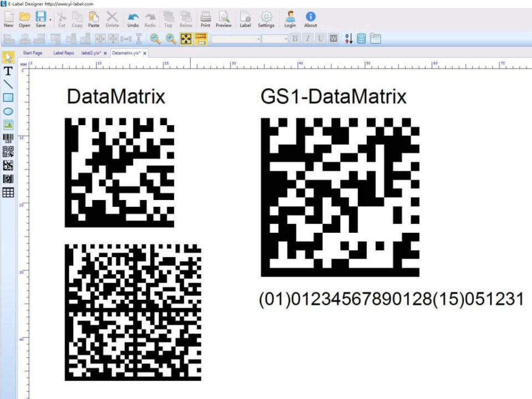Screen dimensions: 532x399
Task: Open the Settings dialog
Action: pyautogui.click(x=266, y=19)
